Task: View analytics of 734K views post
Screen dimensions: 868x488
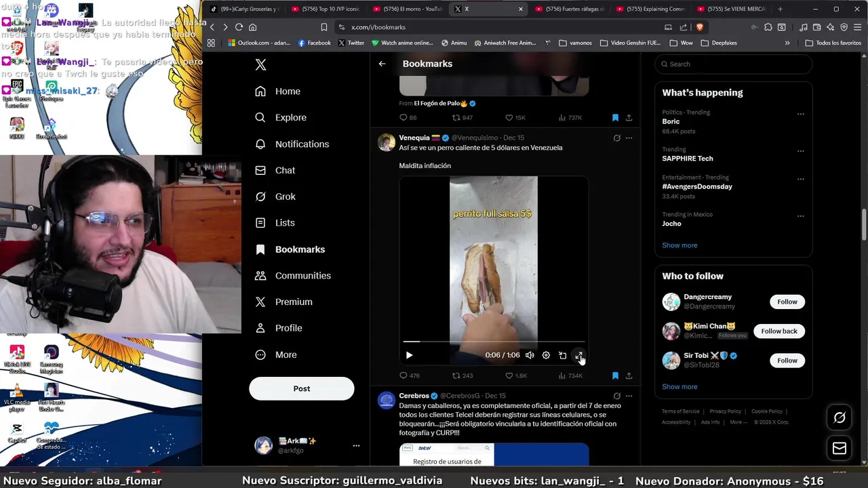Action: [570, 375]
